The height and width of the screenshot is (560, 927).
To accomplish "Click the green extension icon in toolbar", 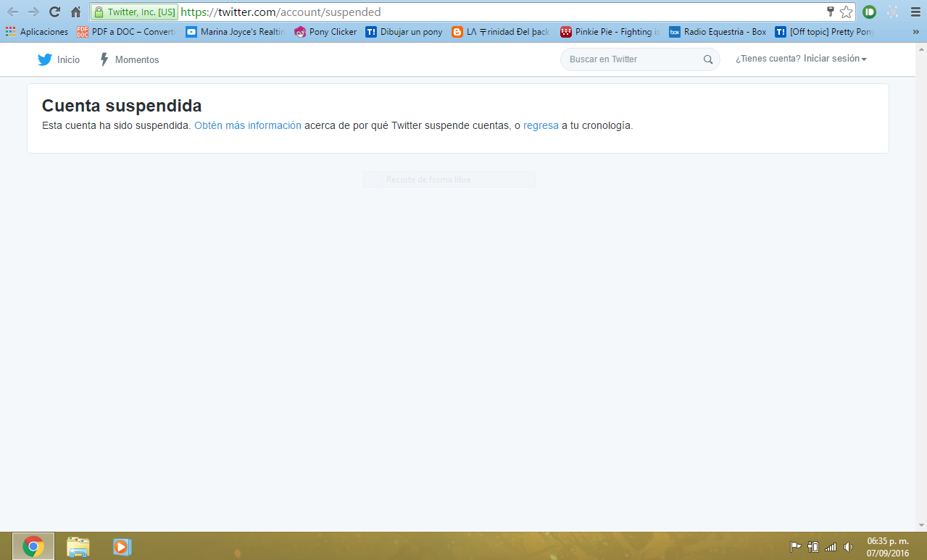I will click(x=869, y=12).
